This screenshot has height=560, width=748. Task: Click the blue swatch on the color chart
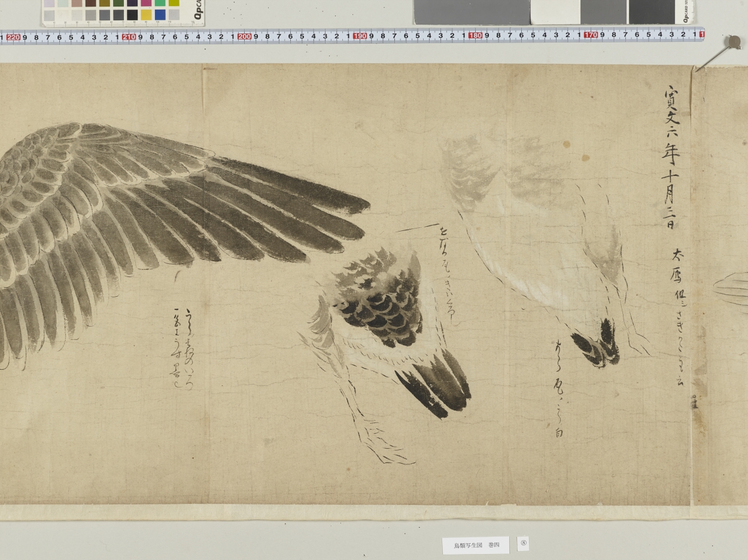[x=160, y=14]
